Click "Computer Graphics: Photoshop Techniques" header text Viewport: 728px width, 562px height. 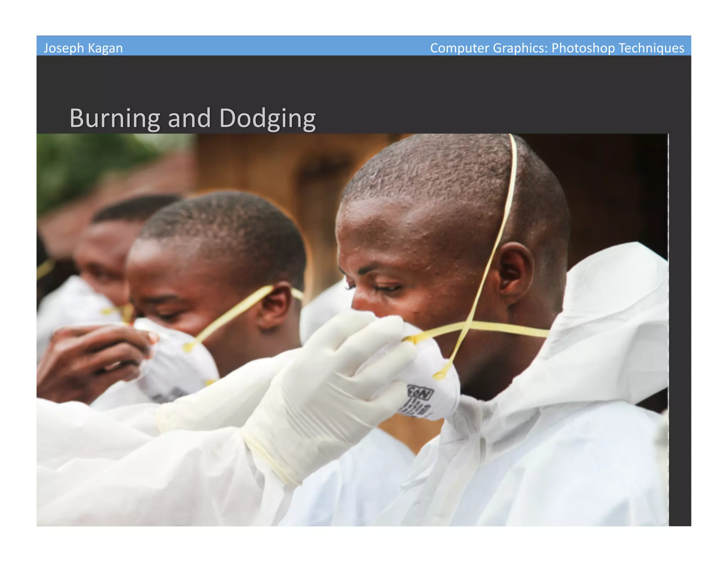(x=557, y=48)
